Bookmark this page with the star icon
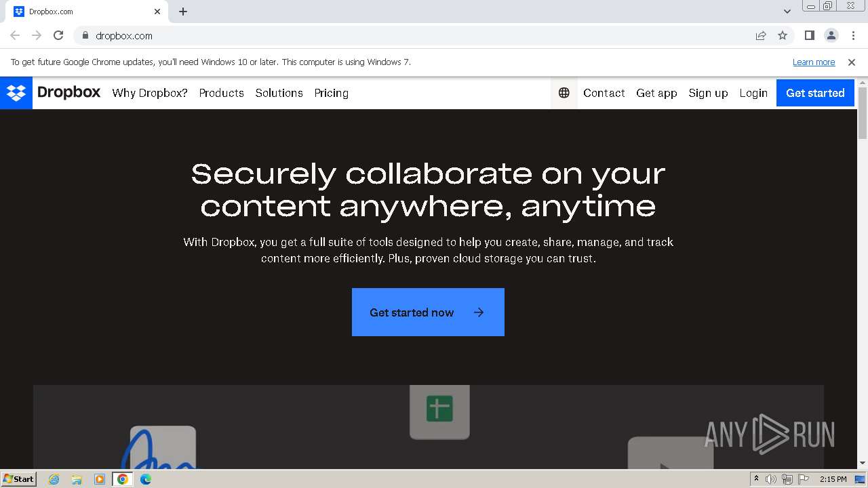This screenshot has height=488, width=868. point(783,35)
